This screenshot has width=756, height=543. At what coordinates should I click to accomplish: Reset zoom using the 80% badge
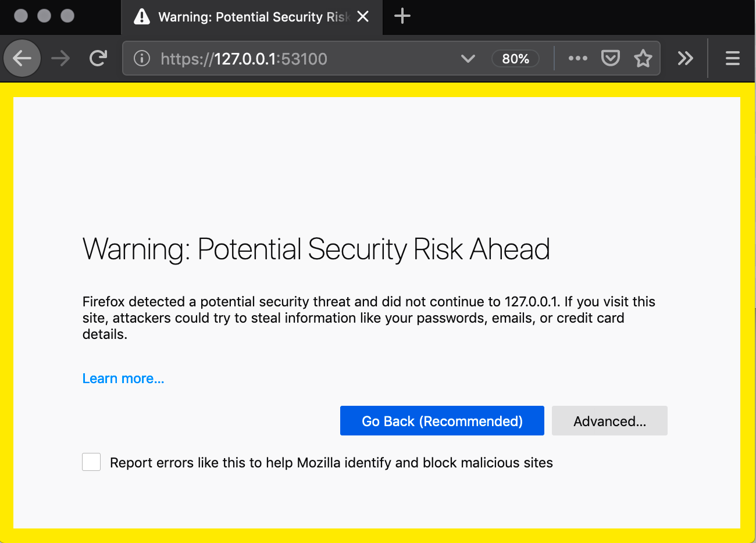click(x=515, y=59)
